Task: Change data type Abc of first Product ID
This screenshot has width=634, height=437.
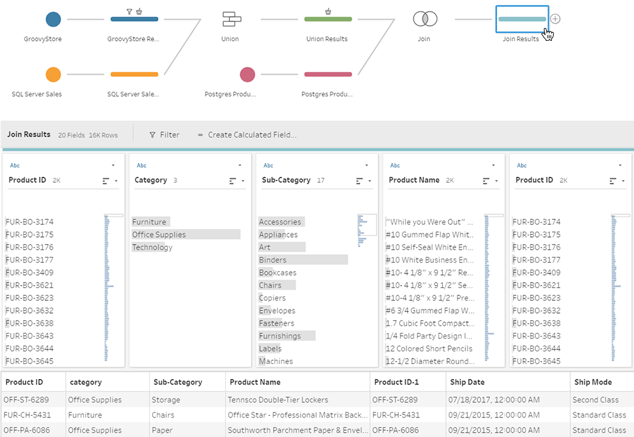Action: [15, 165]
